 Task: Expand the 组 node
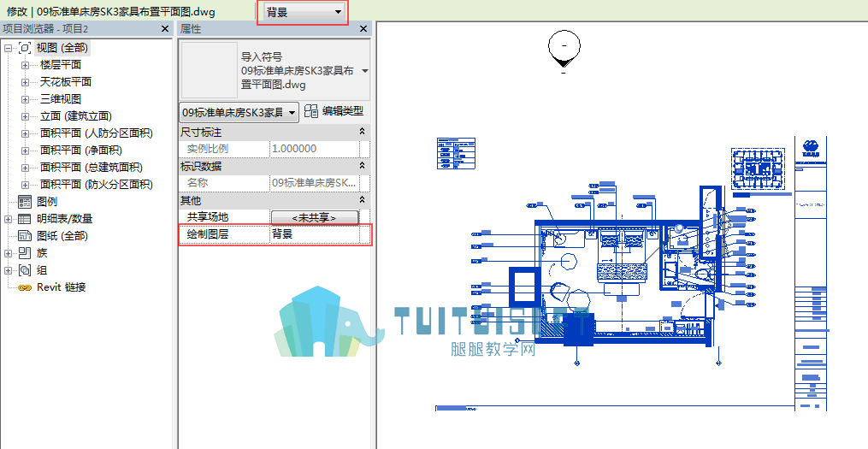click(8, 271)
